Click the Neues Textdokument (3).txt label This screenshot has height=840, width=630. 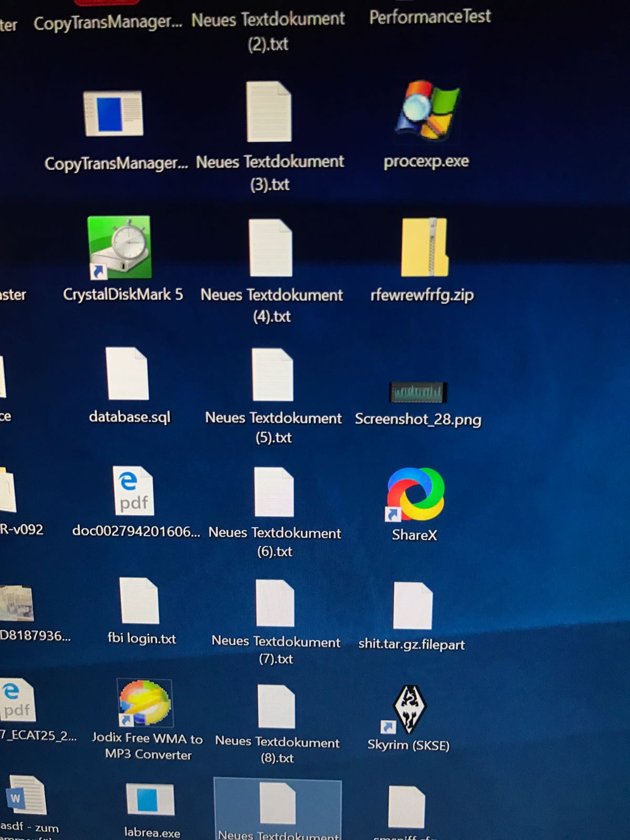pyautogui.click(x=270, y=173)
